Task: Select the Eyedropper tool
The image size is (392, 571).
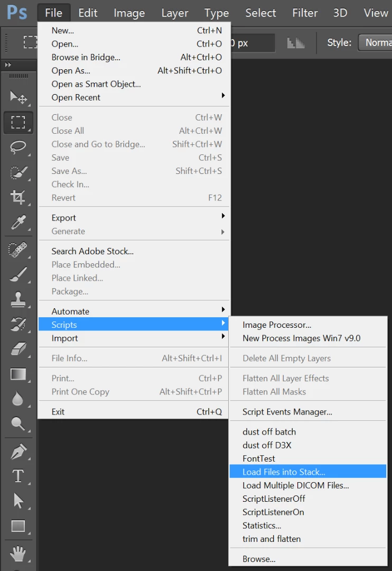Action: click(18, 222)
